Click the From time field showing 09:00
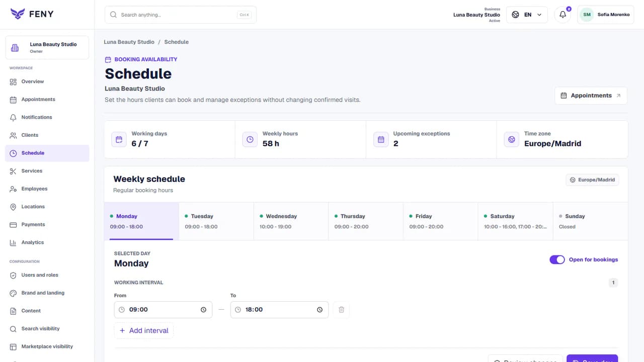The height and width of the screenshot is (362, 644). [x=163, y=310]
